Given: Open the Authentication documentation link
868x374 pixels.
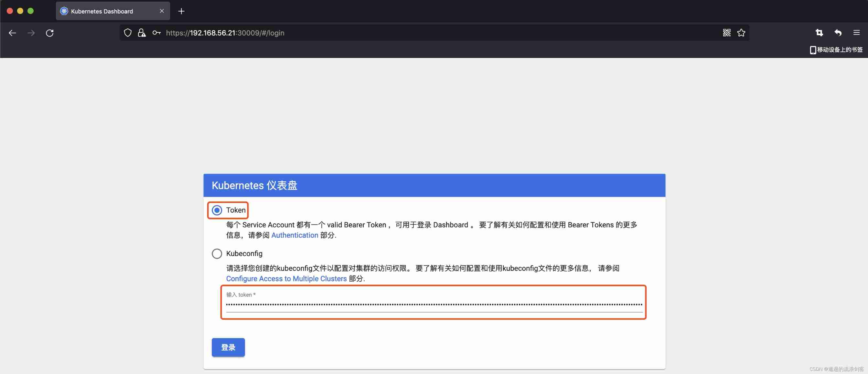Looking at the screenshot, I should tap(295, 235).
